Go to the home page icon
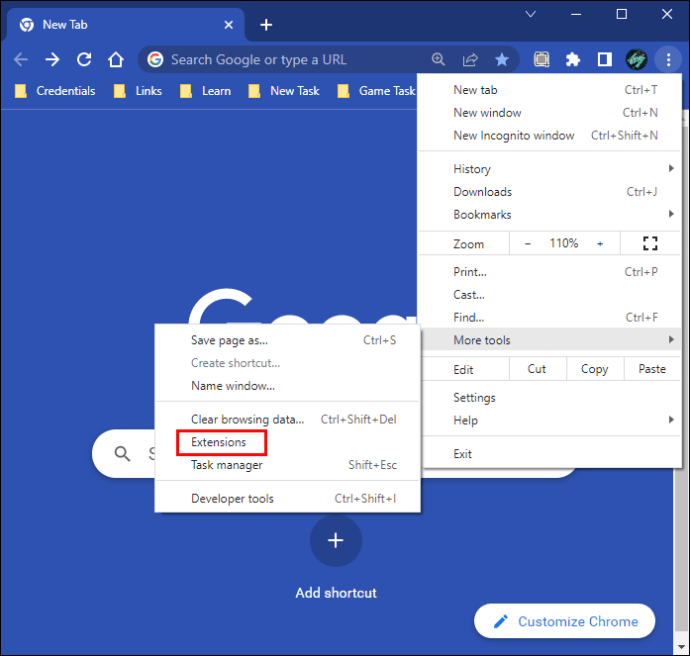This screenshot has width=690, height=656. 116,60
